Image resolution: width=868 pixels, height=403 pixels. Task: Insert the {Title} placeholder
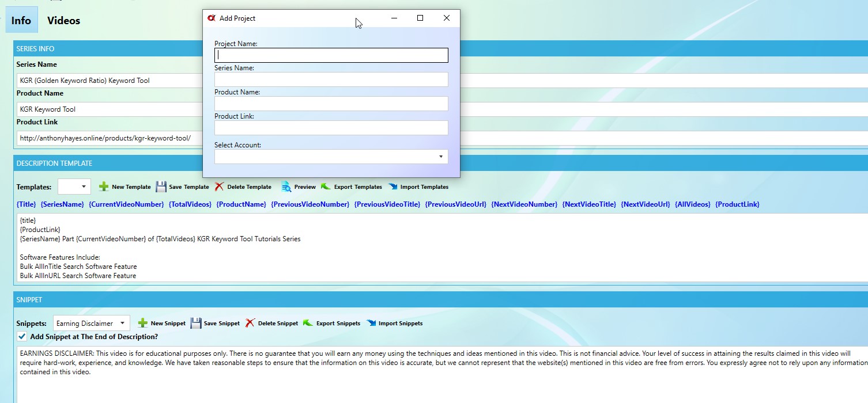pos(27,204)
